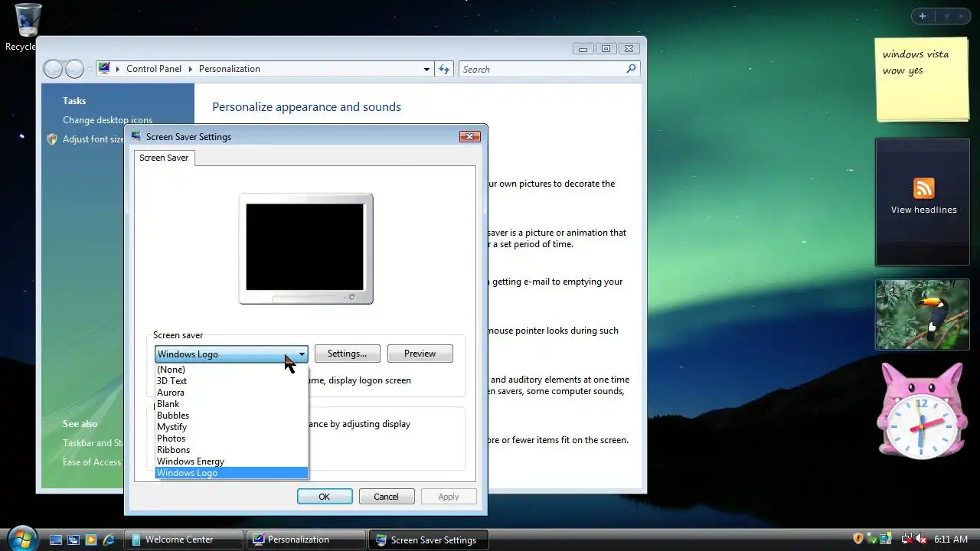Confirm with the OK button
This screenshot has height=551, width=980.
coord(325,497)
